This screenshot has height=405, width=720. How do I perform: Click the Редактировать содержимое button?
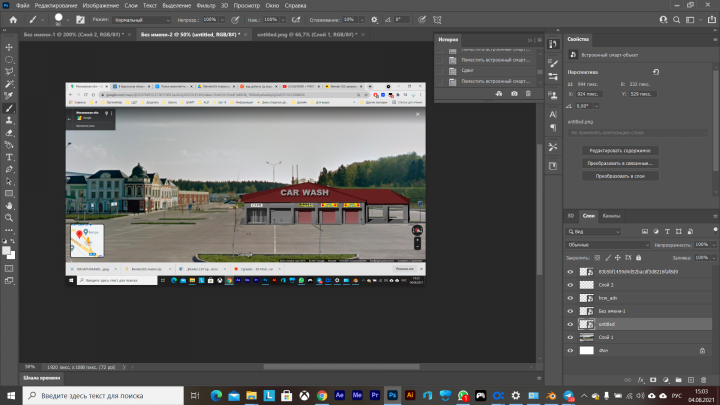tap(620, 151)
